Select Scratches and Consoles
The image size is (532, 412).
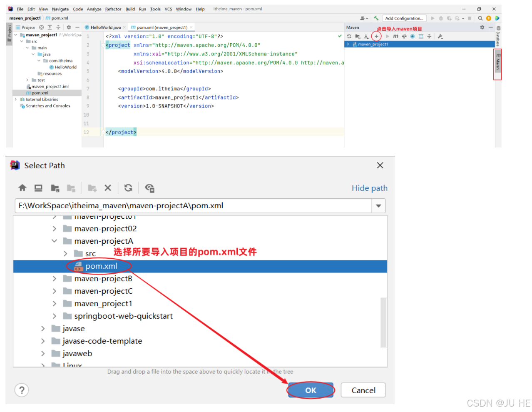tap(45, 106)
